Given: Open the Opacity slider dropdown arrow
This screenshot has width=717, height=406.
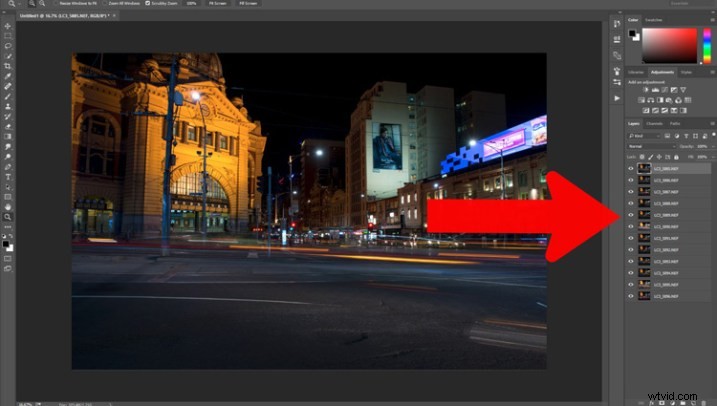Looking at the screenshot, I should coord(713,146).
